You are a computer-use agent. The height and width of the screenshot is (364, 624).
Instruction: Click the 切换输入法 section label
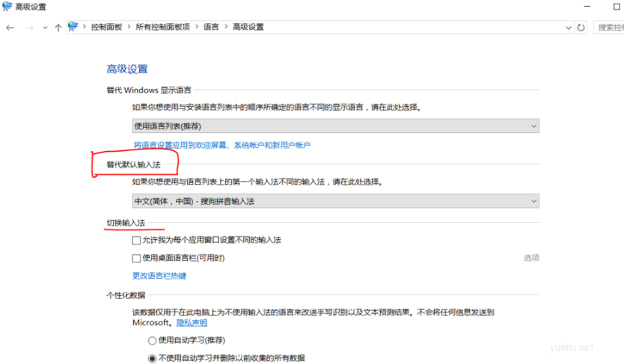(126, 223)
